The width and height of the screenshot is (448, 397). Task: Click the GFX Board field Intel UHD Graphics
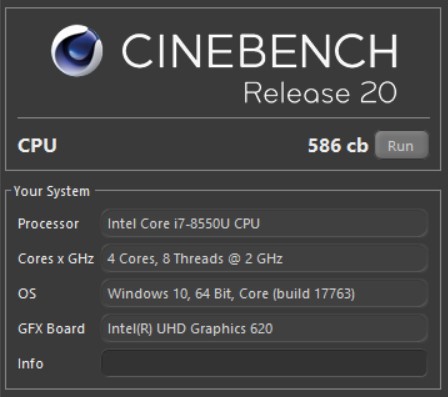[264, 329]
